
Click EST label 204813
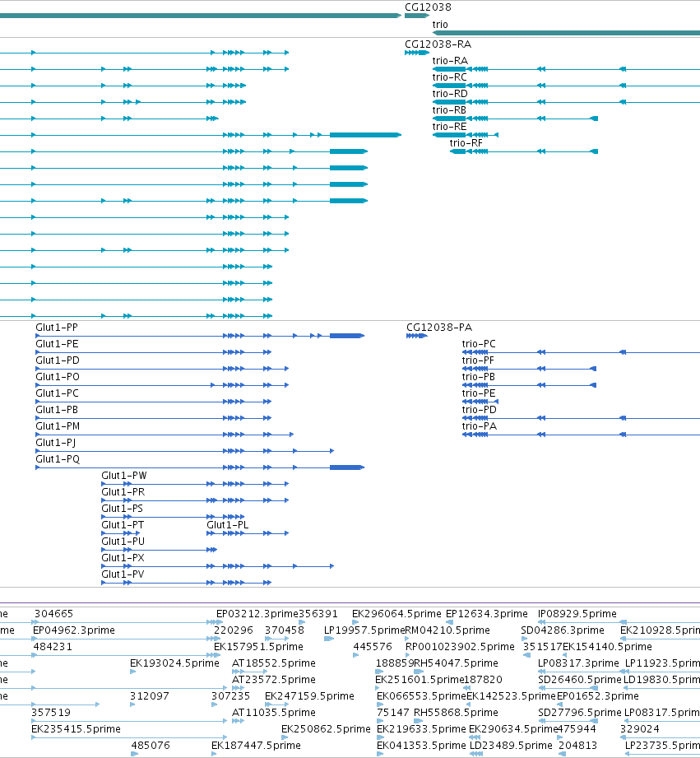[x=577, y=745]
